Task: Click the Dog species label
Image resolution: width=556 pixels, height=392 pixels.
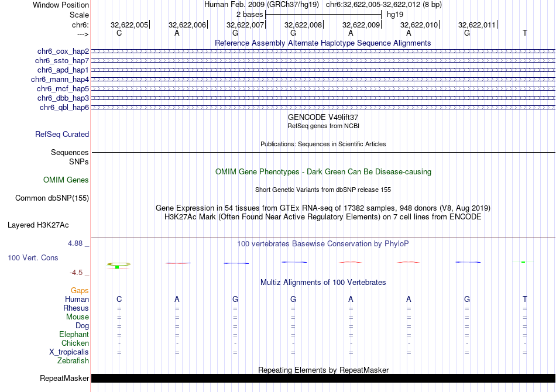Action: click(82, 326)
